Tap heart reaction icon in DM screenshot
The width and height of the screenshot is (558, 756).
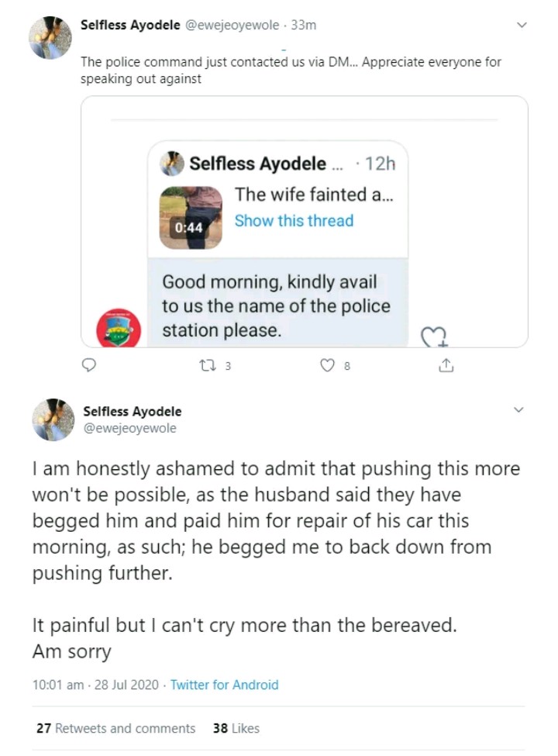click(433, 336)
